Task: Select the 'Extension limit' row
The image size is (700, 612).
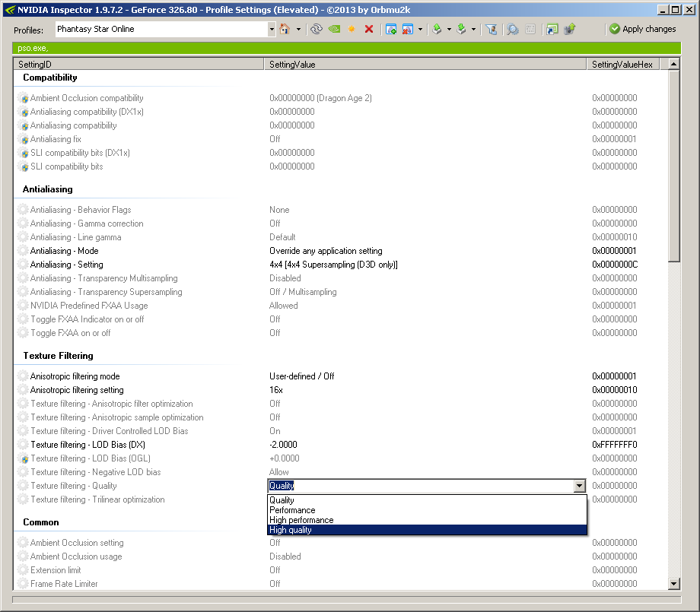Action: [341, 570]
